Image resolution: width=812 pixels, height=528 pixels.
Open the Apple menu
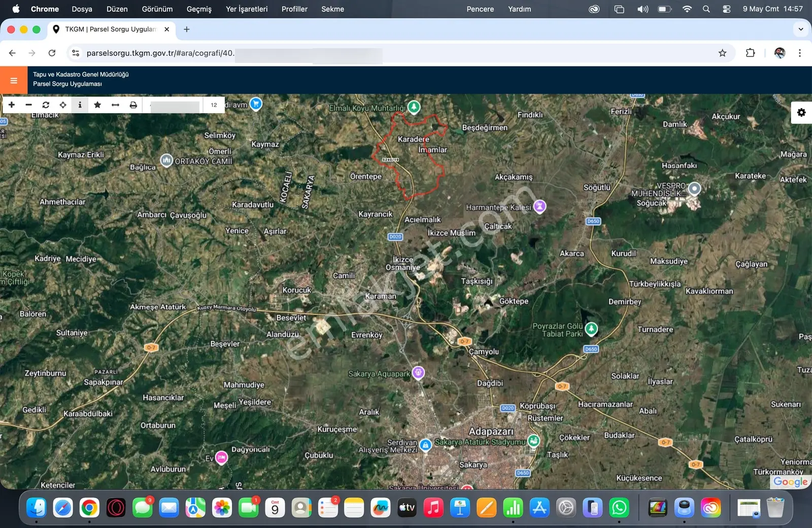(x=16, y=9)
